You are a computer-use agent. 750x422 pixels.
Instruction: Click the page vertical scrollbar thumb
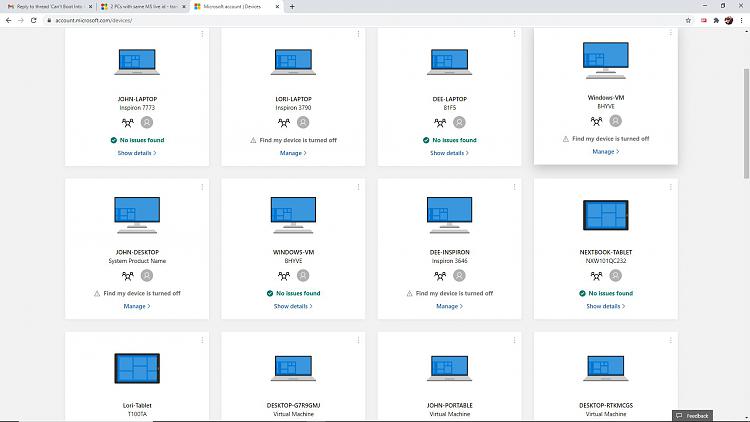click(x=746, y=123)
